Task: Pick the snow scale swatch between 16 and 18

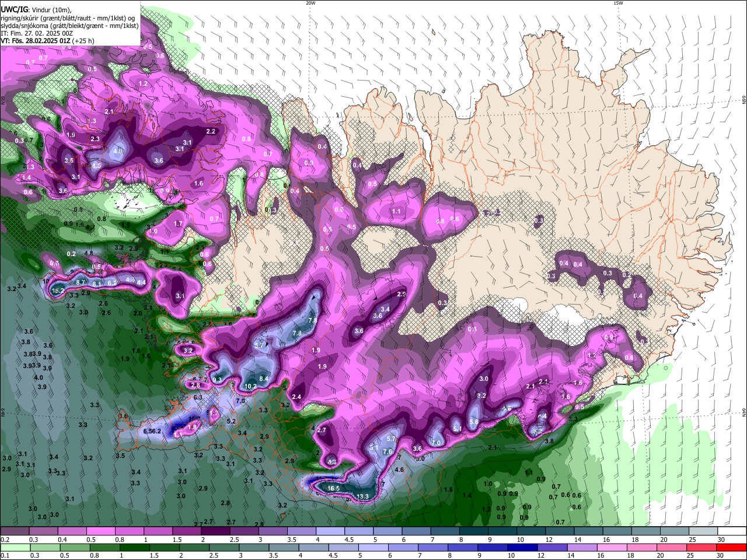Action: tap(617, 531)
